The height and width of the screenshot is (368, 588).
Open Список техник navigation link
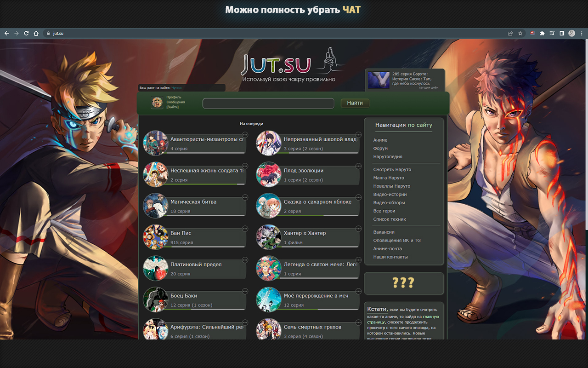(x=390, y=219)
